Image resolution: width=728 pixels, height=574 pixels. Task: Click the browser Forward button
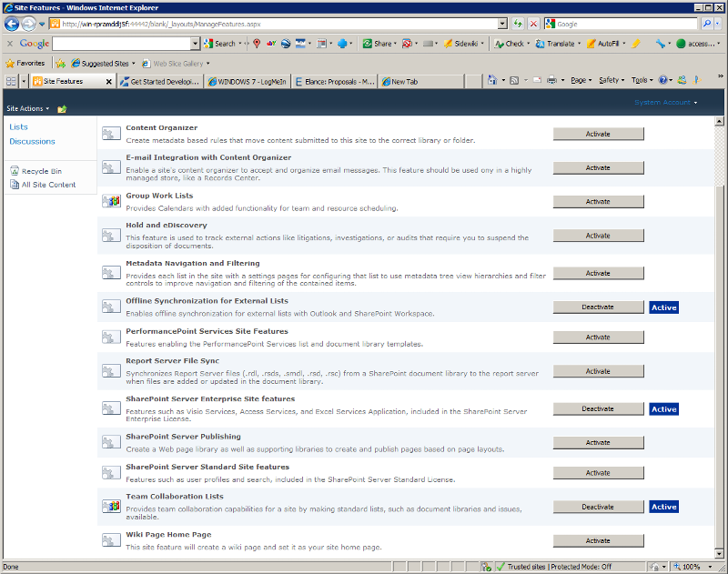click(29, 24)
